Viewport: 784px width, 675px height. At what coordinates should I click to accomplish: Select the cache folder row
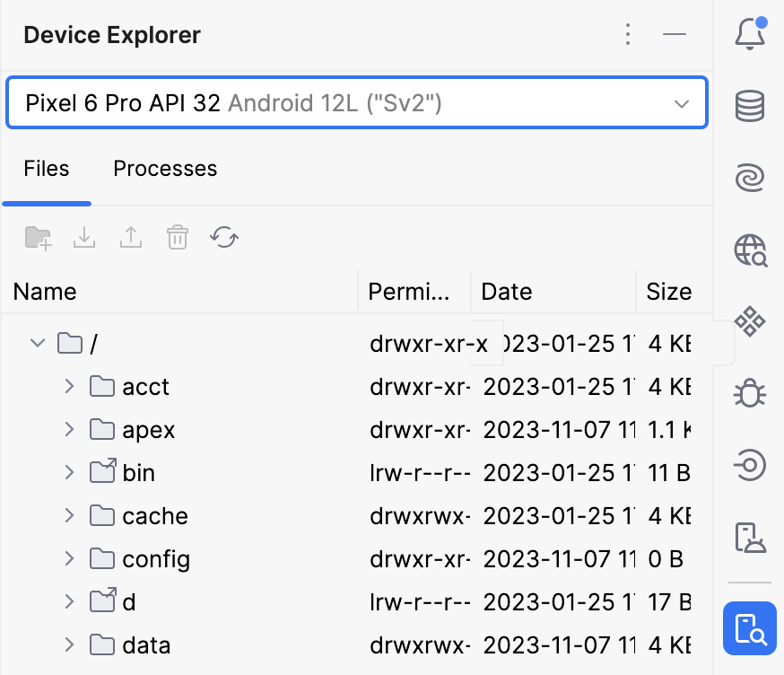point(154,516)
